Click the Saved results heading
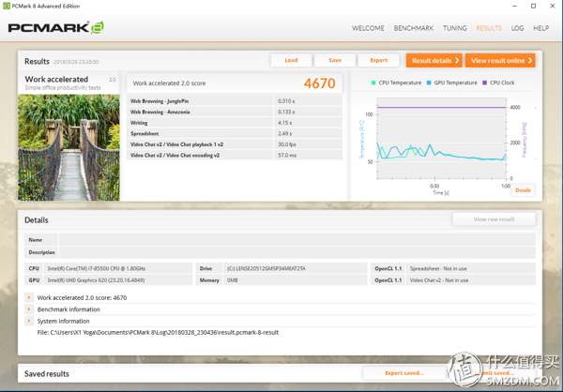Image resolution: width=563 pixels, height=392 pixels. click(x=47, y=373)
